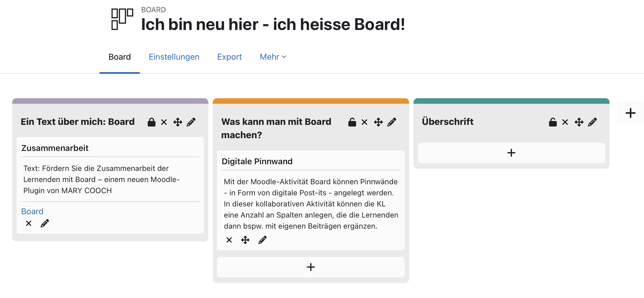This screenshot has width=644, height=298.
Task: Add new note below Digitale Pinnwand
Action: pyautogui.click(x=311, y=267)
